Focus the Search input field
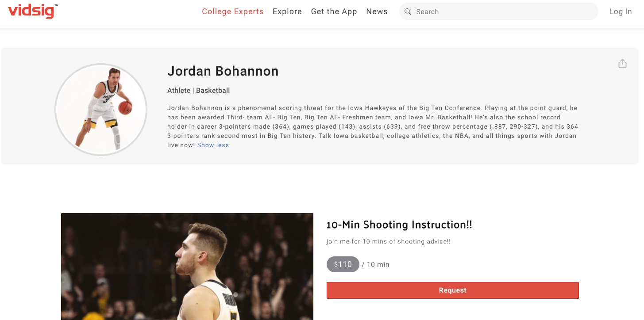The image size is (644, 320). click(x=499, y=11)
